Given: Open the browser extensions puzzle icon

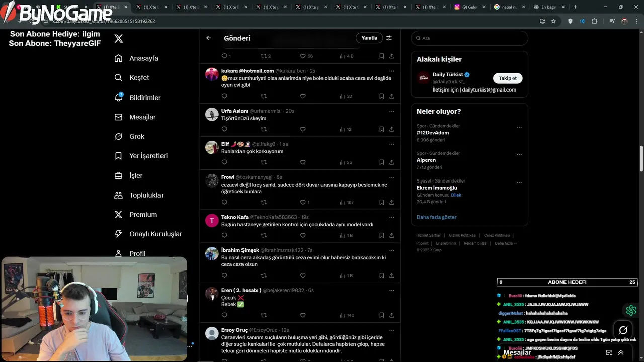Looking at the screenshot, I should point(595,21).
